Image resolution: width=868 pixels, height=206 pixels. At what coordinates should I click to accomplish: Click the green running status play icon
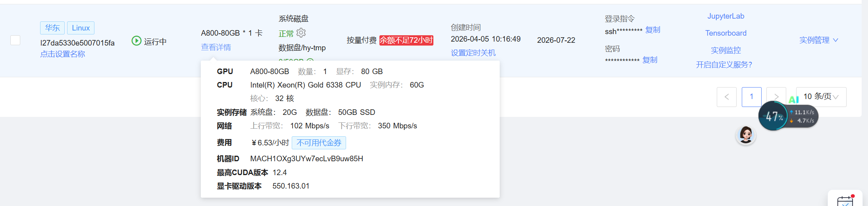click(136, 41)
